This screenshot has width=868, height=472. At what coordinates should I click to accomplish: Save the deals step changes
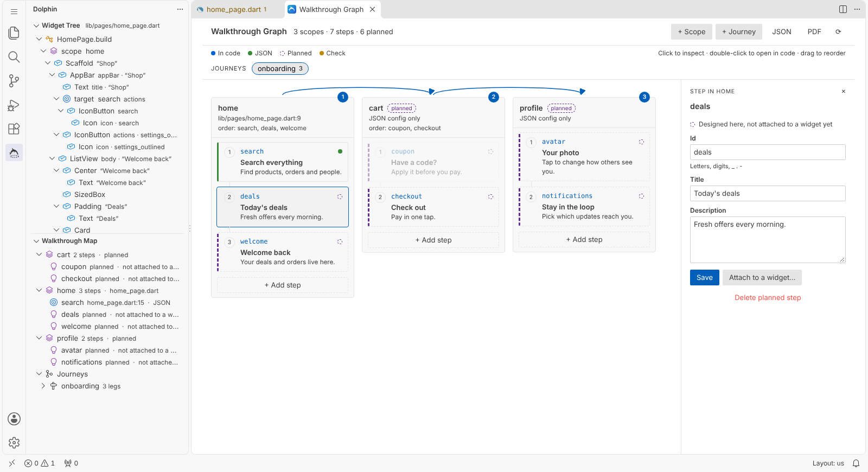pyautogui.click(x=705, y=278)
